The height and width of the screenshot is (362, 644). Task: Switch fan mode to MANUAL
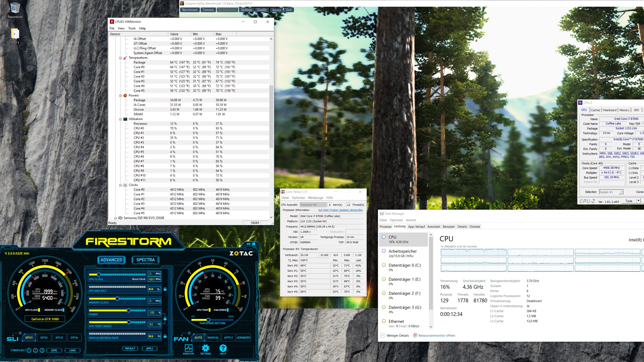213,337
